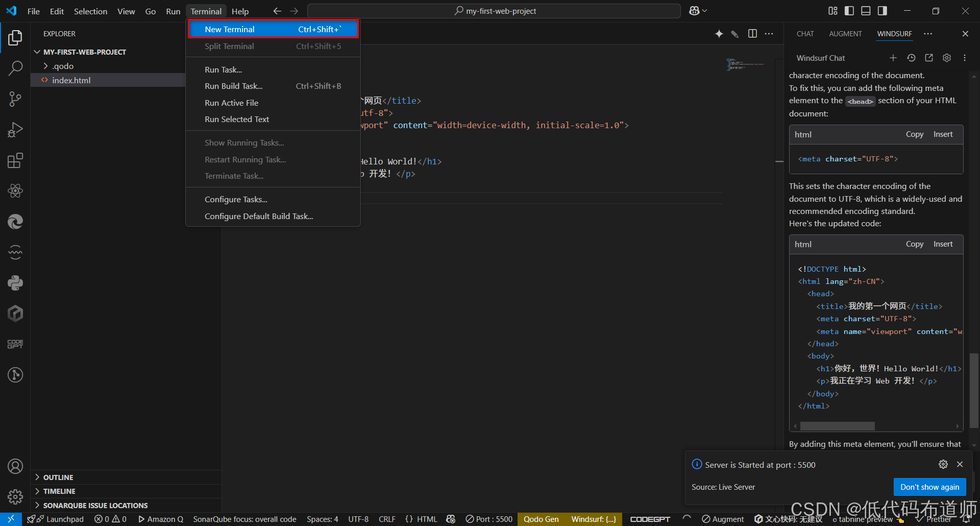Start a new Windsurf chat with plus icon
980x526 pixels.
(x=893, y=58)
